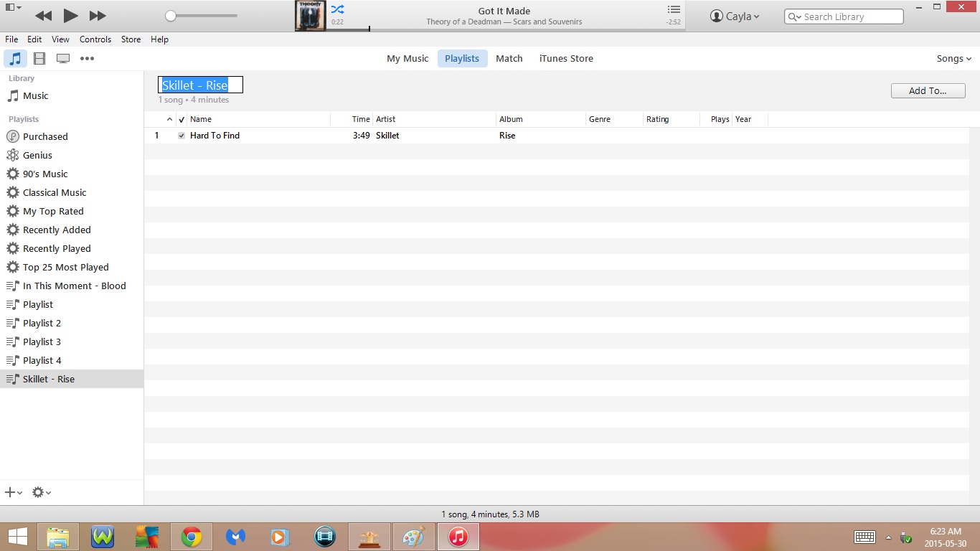Open the playlist gear settings dropdown
Image resolution: width=980 pixels, height=551 pixels.
click(x=42, y=492)
